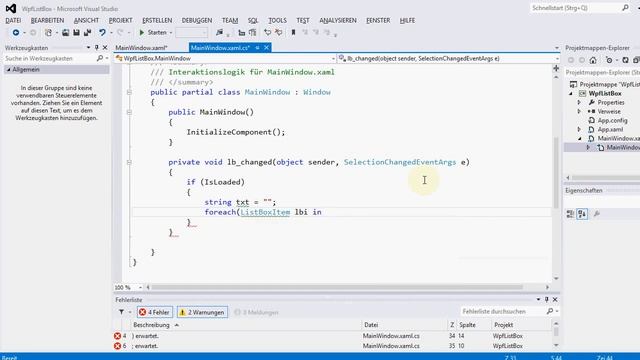Open the PROJEKT menu
This screenshot has width=640, height=360.
tap(120, 20)
